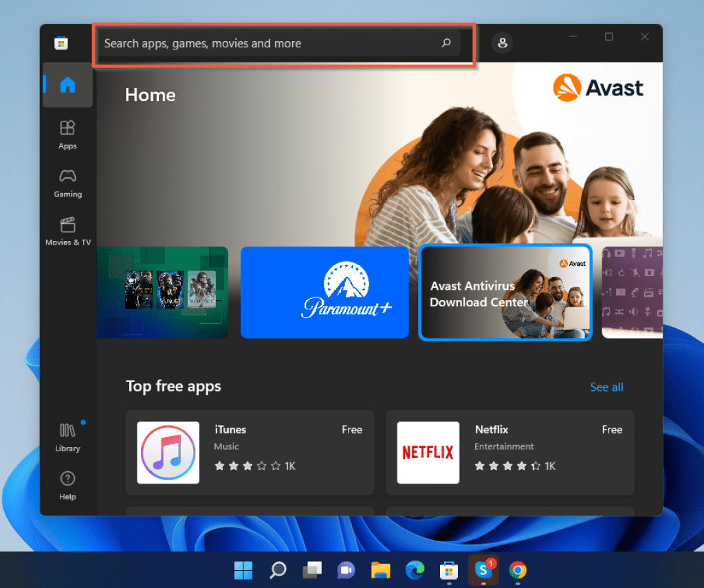
Task: Open Help in the sidebar
Action: (68, 486)
